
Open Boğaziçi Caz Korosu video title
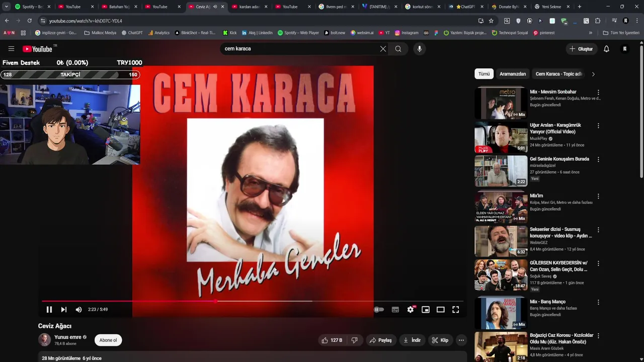pos(561,338)
